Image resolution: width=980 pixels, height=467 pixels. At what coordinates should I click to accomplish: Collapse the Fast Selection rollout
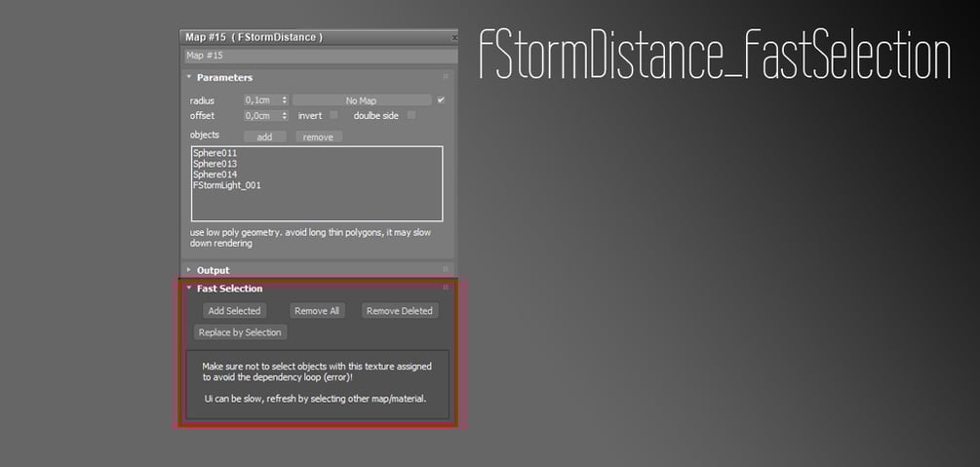[189, 289]
